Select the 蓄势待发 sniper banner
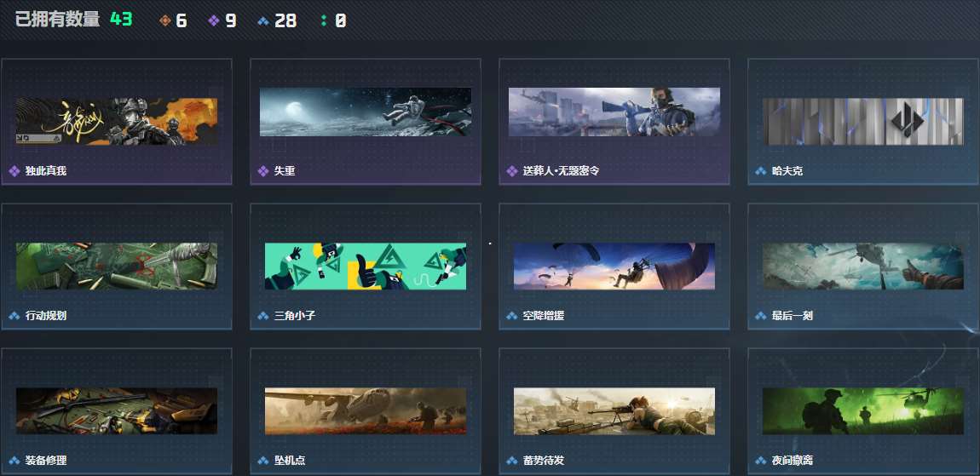The height and width of the screenshot is (476, 980). [x=614, y=411]
